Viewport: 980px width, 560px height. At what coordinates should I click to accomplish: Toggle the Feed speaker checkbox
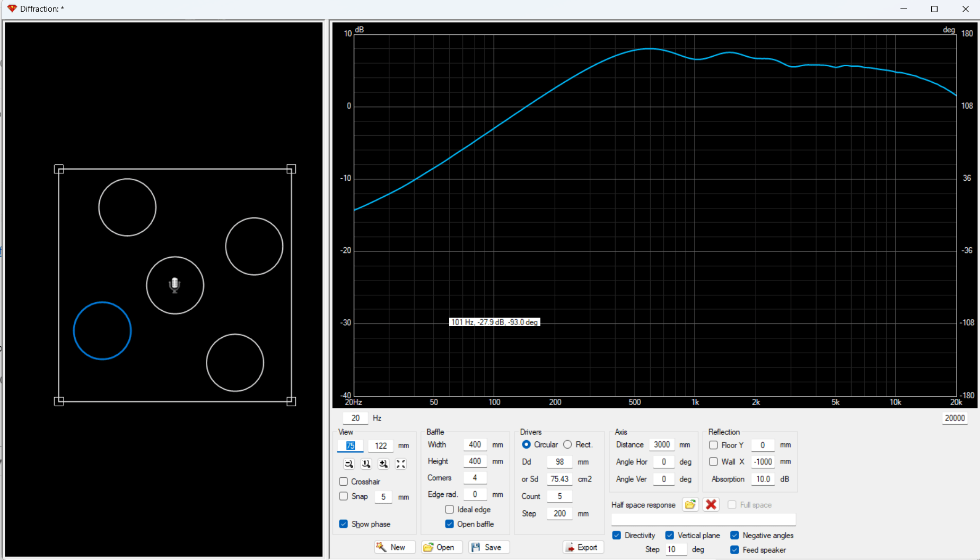tap(734, 550)
